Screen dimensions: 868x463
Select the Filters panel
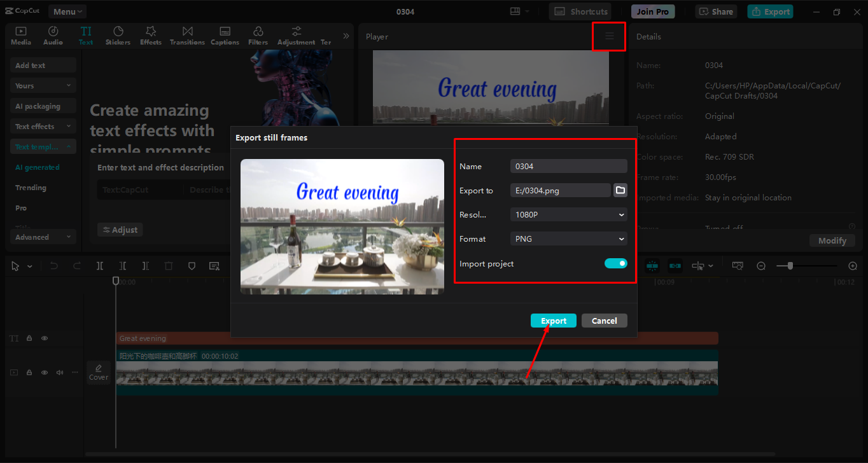pos(258,35)
